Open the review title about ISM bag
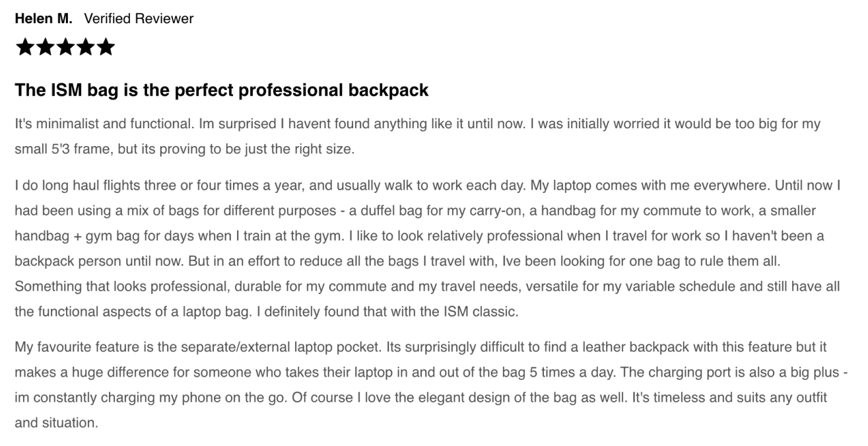This screenshot has height=446, width=868. click(222, 91)
